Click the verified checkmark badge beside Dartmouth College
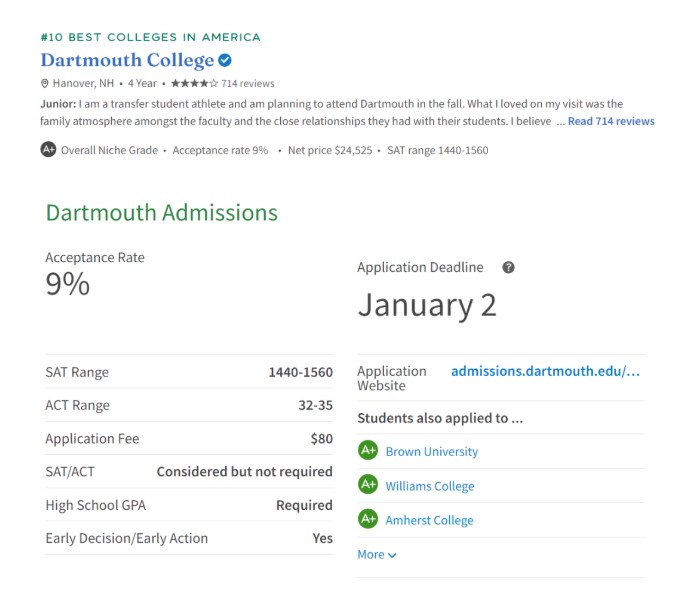 point(225,60)
